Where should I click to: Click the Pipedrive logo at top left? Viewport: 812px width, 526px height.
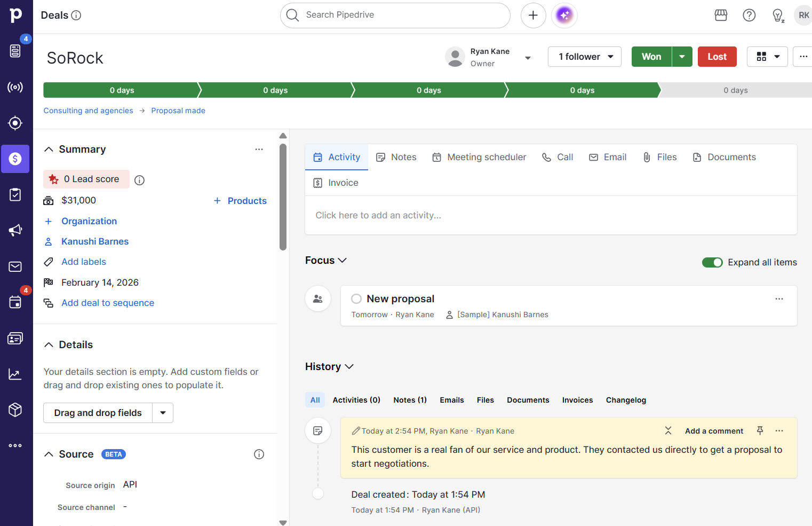tap(15, 15)
